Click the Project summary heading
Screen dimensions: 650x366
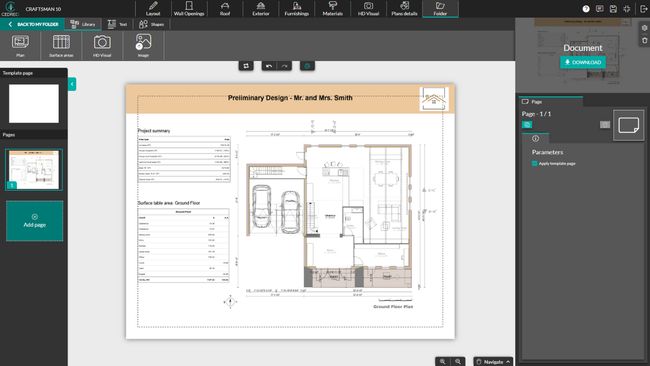[x=154, y=131]
